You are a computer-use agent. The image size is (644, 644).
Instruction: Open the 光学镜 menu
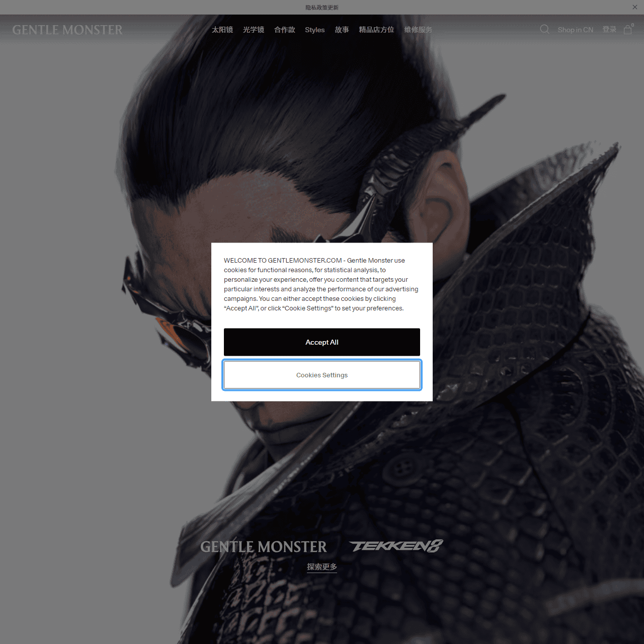[254, 30]
